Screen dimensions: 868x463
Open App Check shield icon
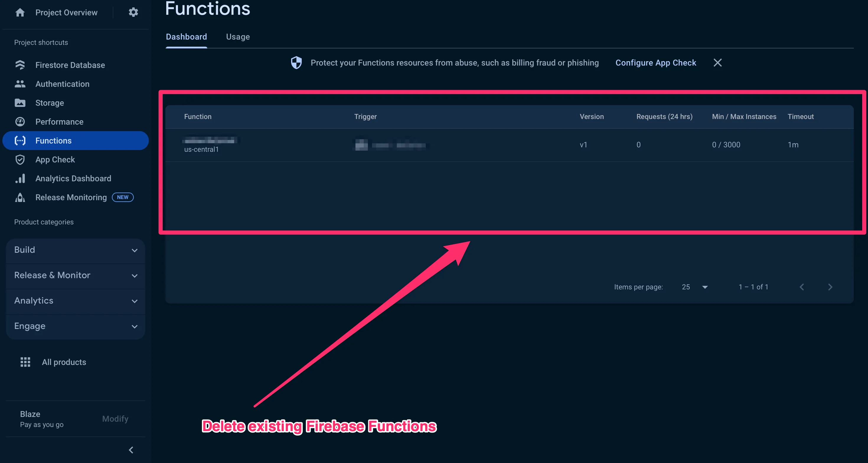(x=20, y=159)
